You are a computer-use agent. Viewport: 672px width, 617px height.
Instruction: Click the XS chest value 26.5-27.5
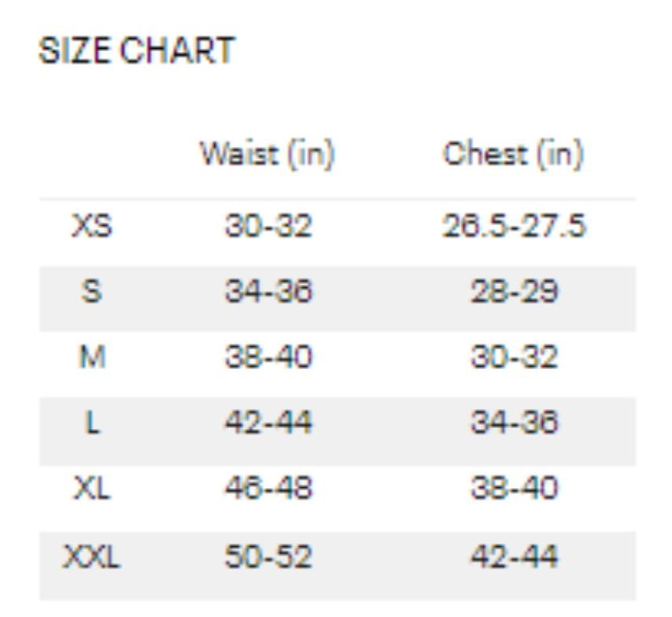tap(514, 227)
